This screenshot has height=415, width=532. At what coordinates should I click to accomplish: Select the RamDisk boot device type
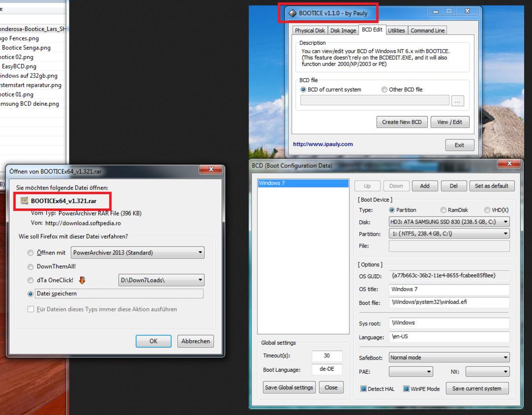tap(443, 210)
